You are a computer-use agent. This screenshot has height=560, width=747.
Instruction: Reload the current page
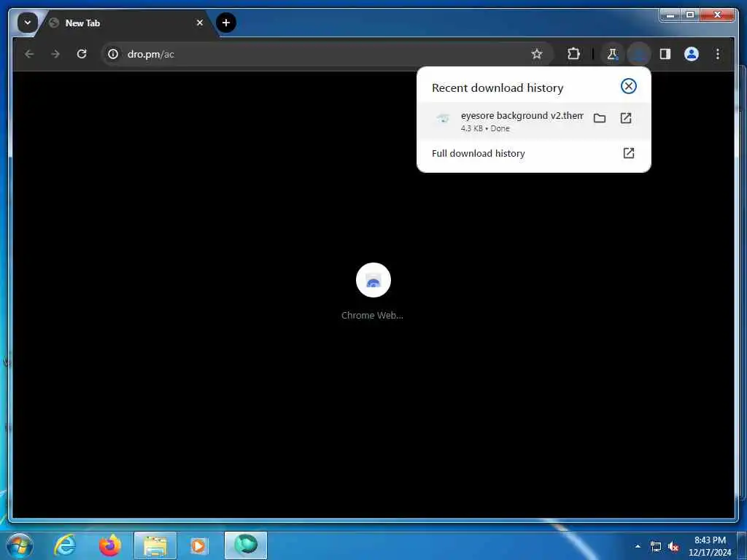pyautogui.click(x=82, y=54)
